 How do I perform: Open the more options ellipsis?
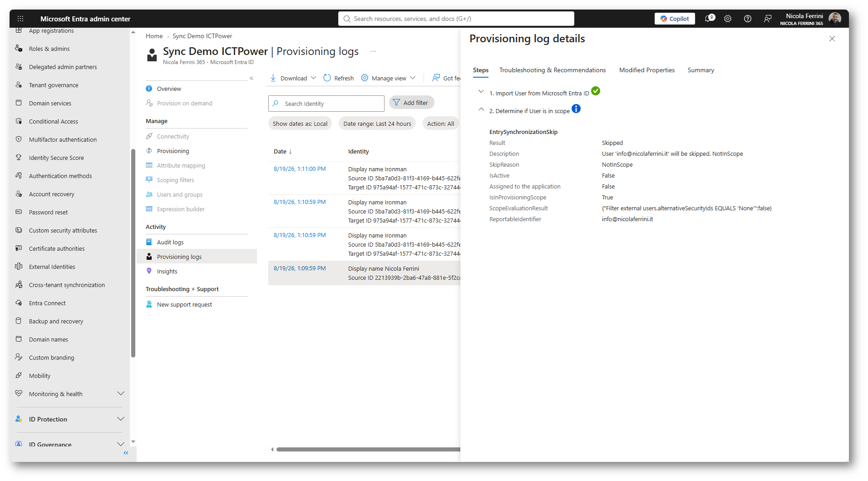click(x=373, y=51)
